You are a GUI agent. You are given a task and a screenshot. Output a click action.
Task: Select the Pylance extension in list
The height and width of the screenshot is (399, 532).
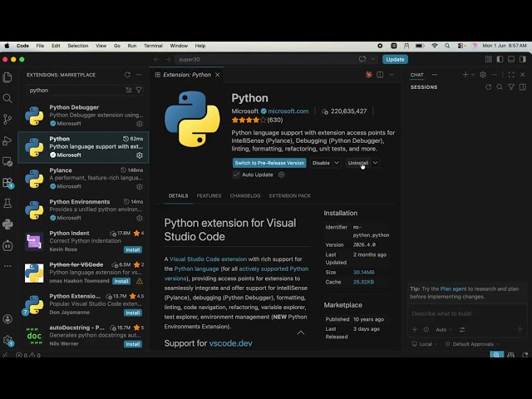pyautogui.click(x=83, y=179)
